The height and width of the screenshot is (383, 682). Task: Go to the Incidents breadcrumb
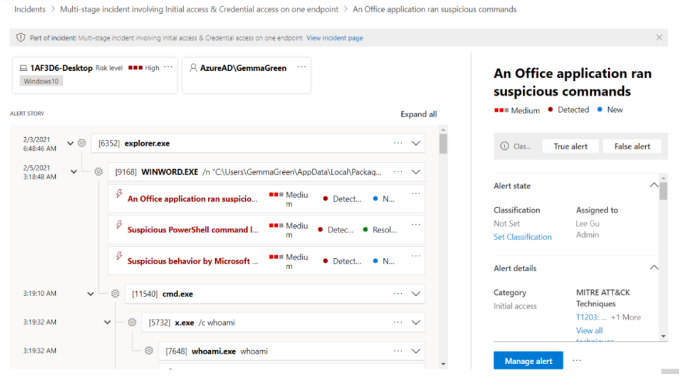pyautogui.click(x=30, y=9)
